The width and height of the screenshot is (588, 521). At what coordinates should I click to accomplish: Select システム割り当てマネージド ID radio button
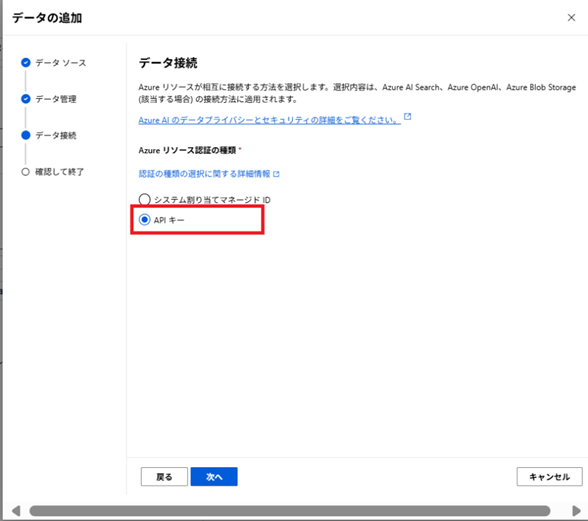pos(145,199)
